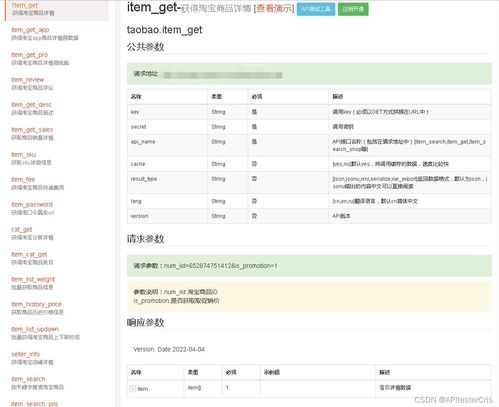Click the 请求参数 section heading
This screenshot has height=407, width=499.
tap(145, 239)
